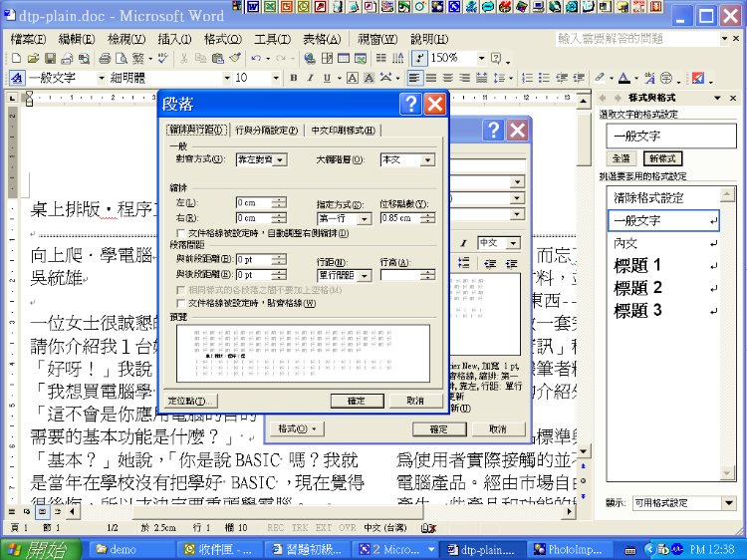Click 取消 in the 段落 dialog
747x560 pixels.
click(415, 401)
